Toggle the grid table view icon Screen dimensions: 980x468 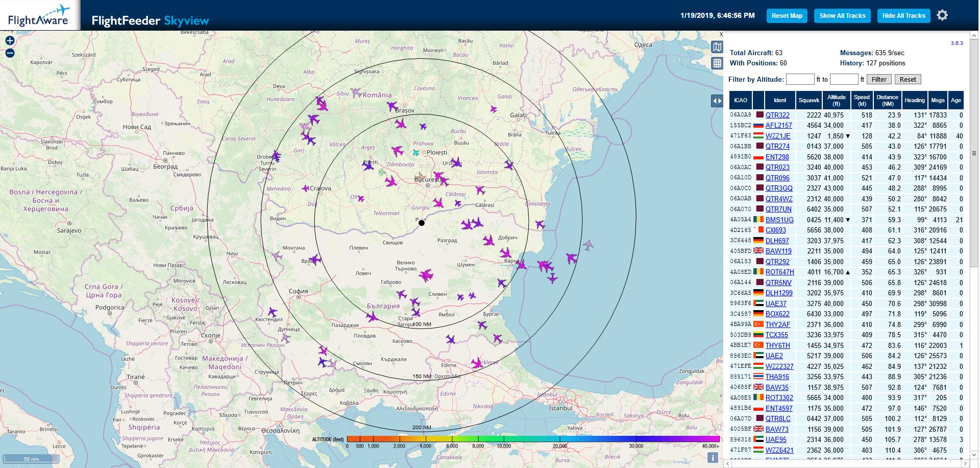pyautogui.click(x=717, y=63)
